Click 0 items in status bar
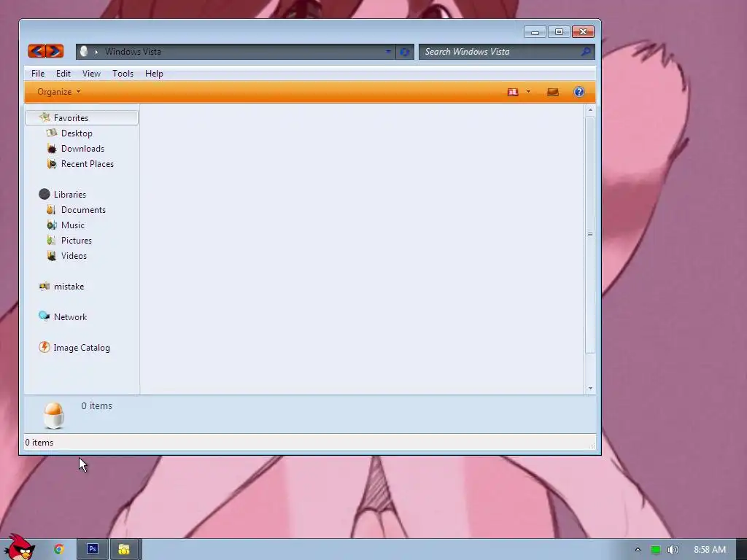The width and height of the screenshot is (747, 560). (39, 443)
